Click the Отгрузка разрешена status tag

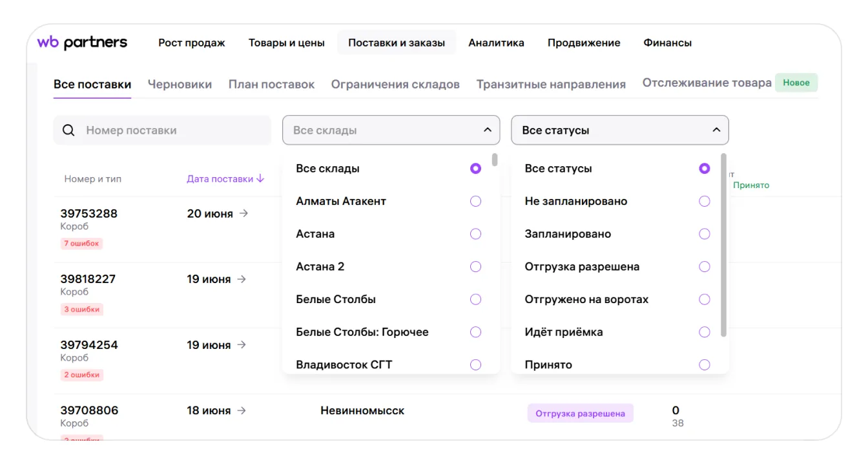point(581,414)
